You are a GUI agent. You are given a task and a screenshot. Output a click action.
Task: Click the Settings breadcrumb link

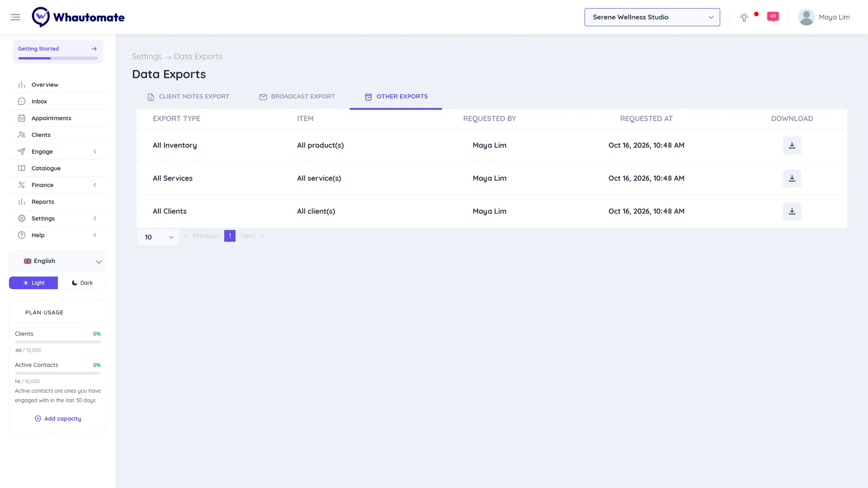[146, 56]
